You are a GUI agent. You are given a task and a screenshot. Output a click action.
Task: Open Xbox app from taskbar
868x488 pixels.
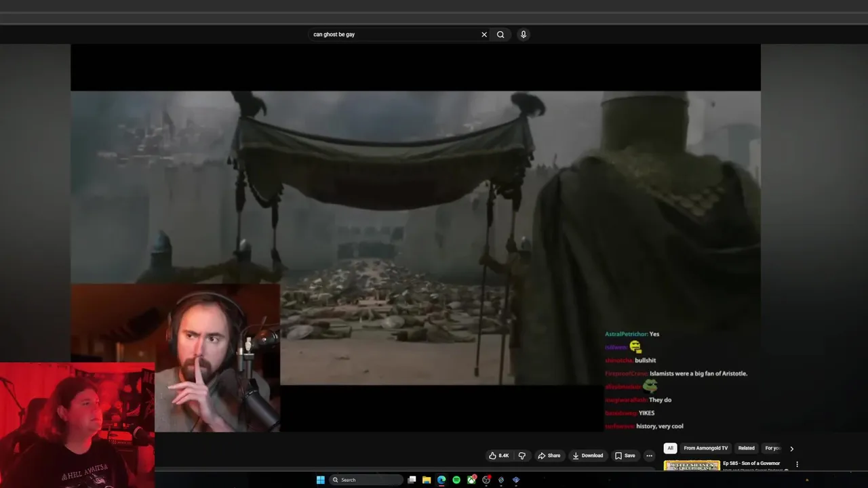pyautogui.click(x=471, y=480)
